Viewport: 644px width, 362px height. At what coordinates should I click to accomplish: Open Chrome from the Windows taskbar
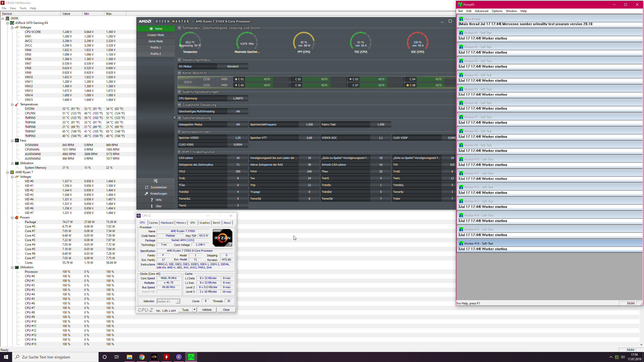coord(142,357)
